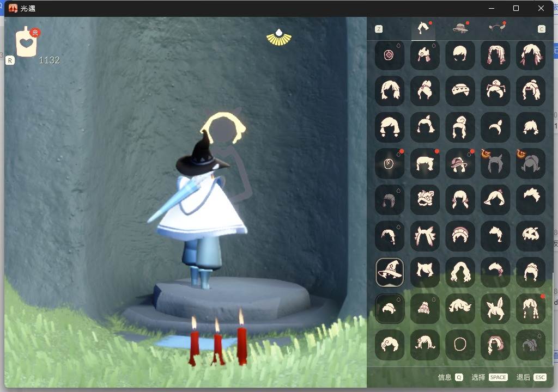
Task: Maximize the 光遇 game window
Action: tap(516, 8)
